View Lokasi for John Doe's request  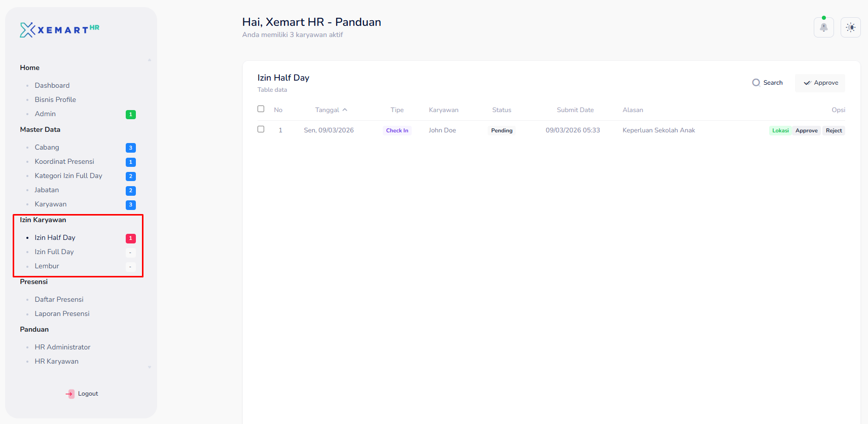780,130
